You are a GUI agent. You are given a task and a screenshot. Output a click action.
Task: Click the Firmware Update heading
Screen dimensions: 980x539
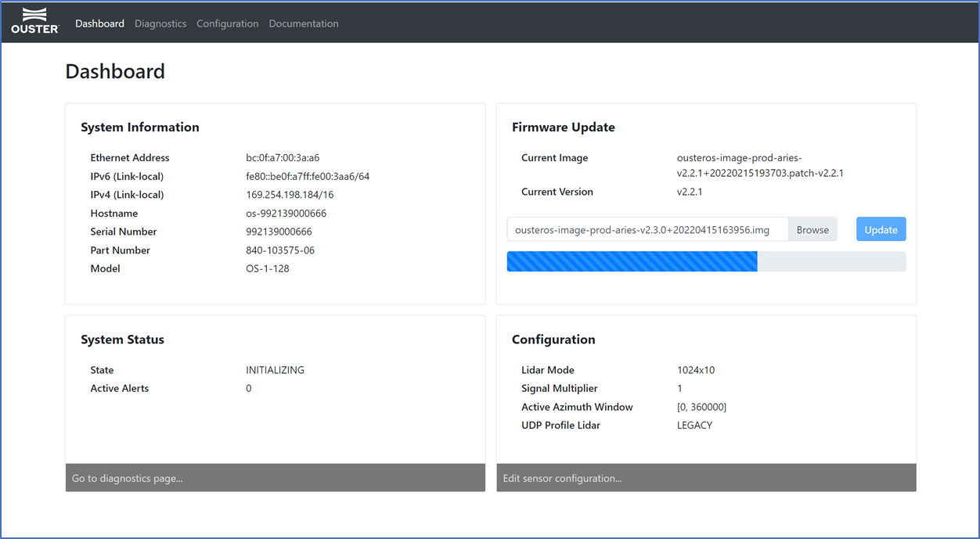pyautogui.click(x=564, y=128)
